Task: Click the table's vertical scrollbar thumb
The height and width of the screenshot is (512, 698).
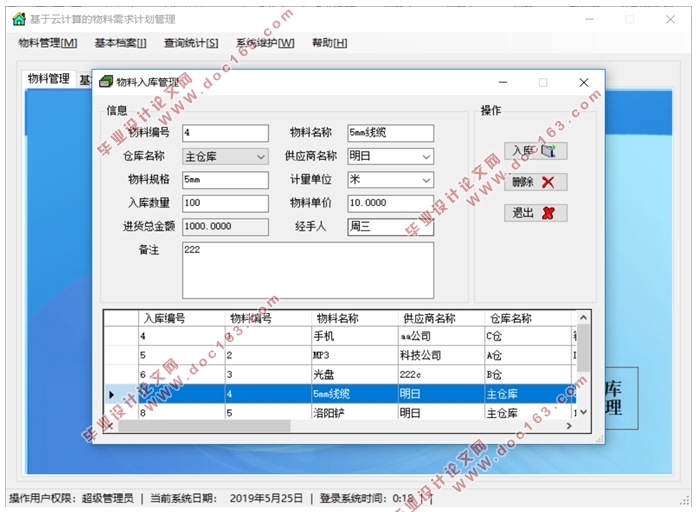Action: [584, 348]
